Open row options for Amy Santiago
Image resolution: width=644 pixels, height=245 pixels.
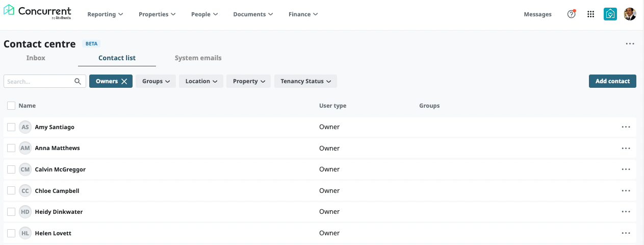coord(626,127)
